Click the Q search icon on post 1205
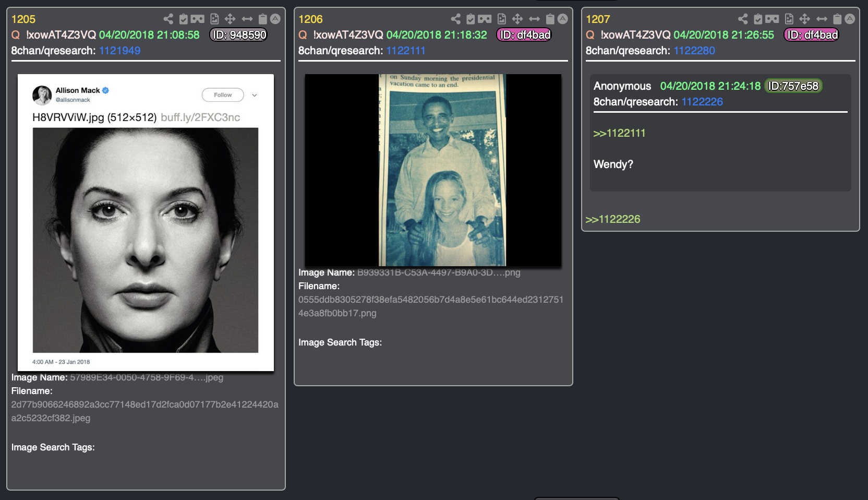This screenshot has width=868, height=500. click(16, 35)
